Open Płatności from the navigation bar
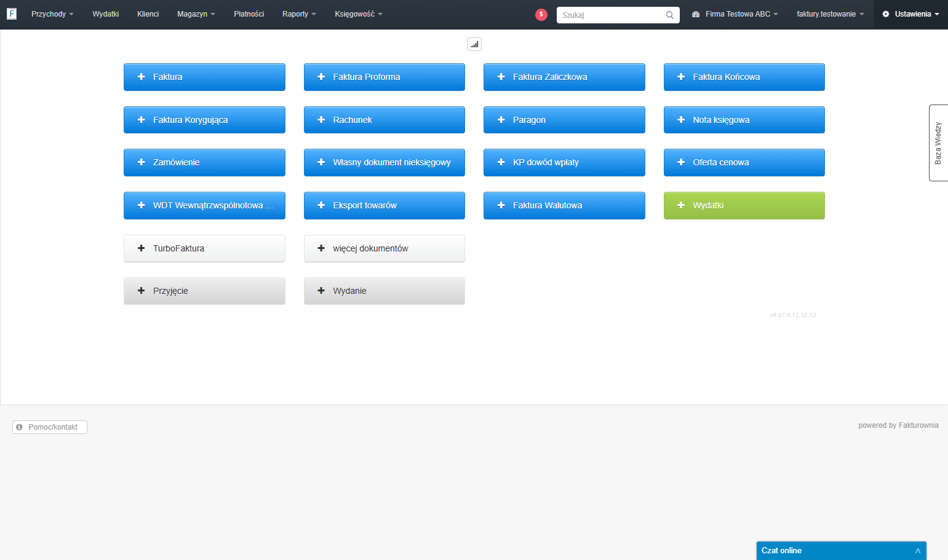 point(249,14)
